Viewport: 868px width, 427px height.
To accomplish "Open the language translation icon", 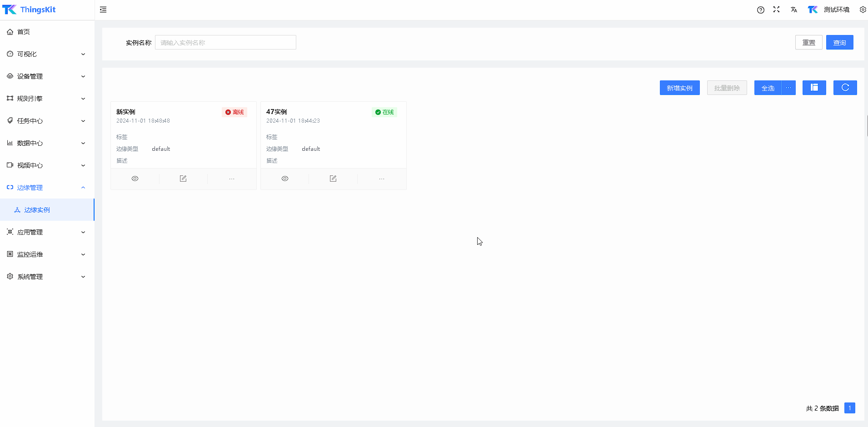I will [x=793, y=10].
